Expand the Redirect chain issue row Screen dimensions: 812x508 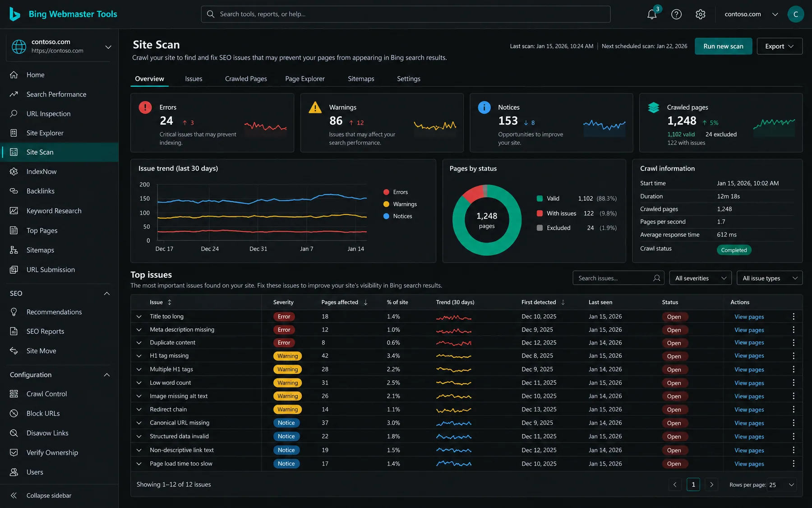pyautogui.click(x=139, y=410)
